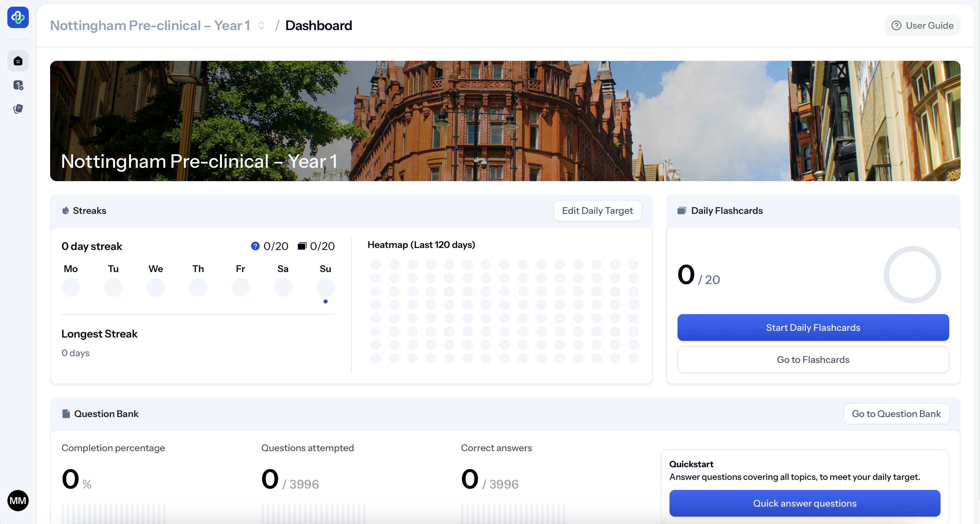Screen dimensions: 980x524
Task: Click the blue question-mark daily target icon
Action: coord(255,246)
